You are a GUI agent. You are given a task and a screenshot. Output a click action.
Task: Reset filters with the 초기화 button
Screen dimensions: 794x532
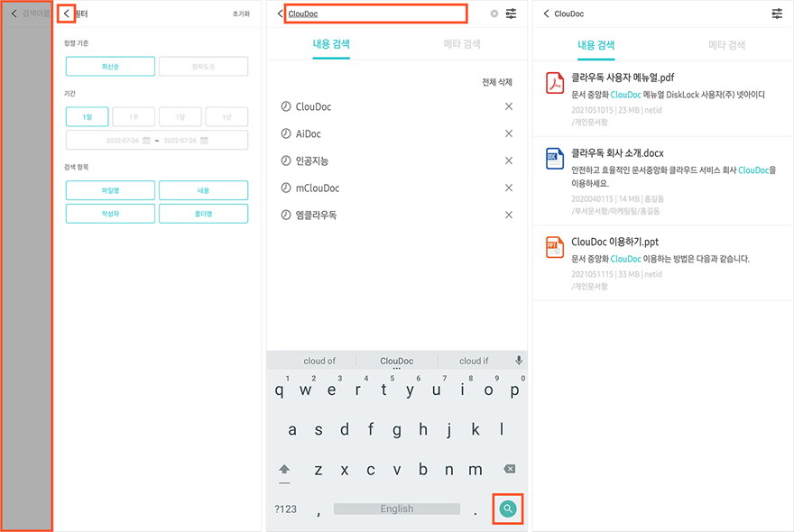coord(241,14)
